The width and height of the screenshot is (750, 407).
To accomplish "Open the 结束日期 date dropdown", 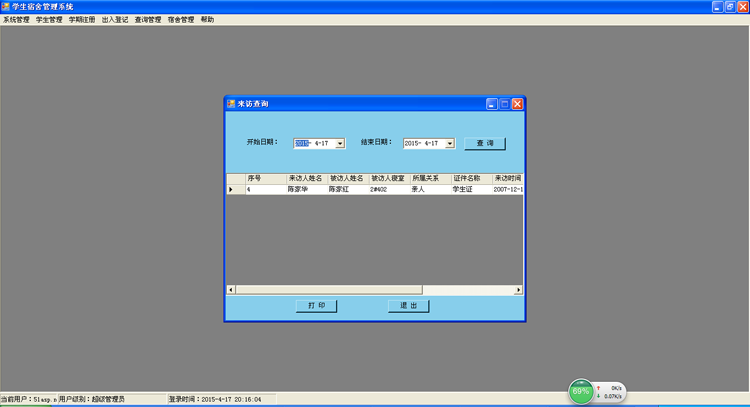I will click(450, 143).
